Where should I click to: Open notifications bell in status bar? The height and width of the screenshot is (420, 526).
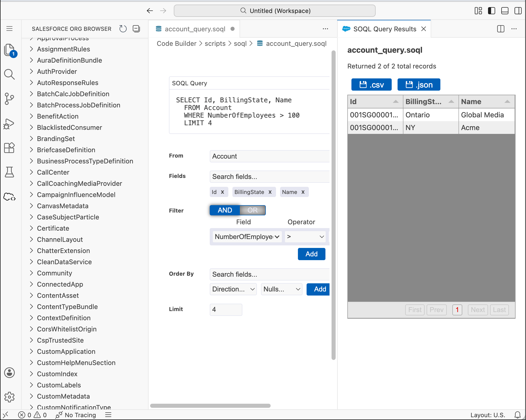[518, 415]
